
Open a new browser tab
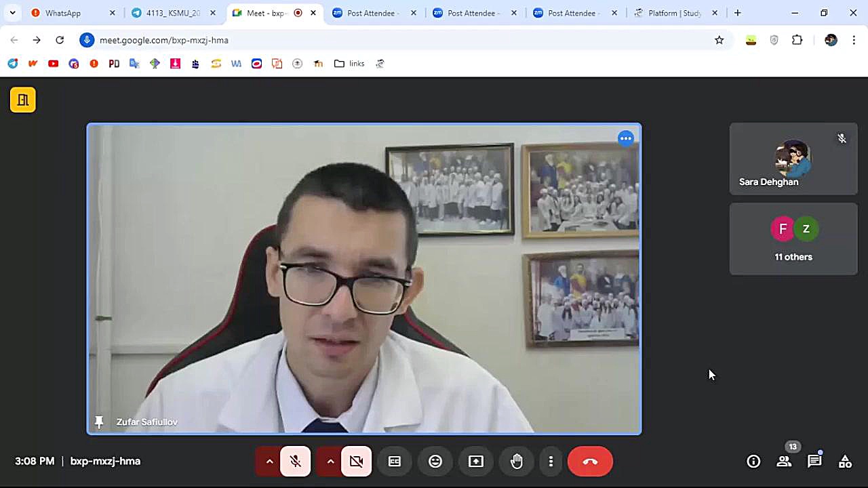[738, 13]
